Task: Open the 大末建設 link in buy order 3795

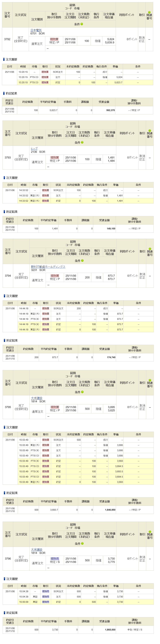Action: tap(37, 398)
